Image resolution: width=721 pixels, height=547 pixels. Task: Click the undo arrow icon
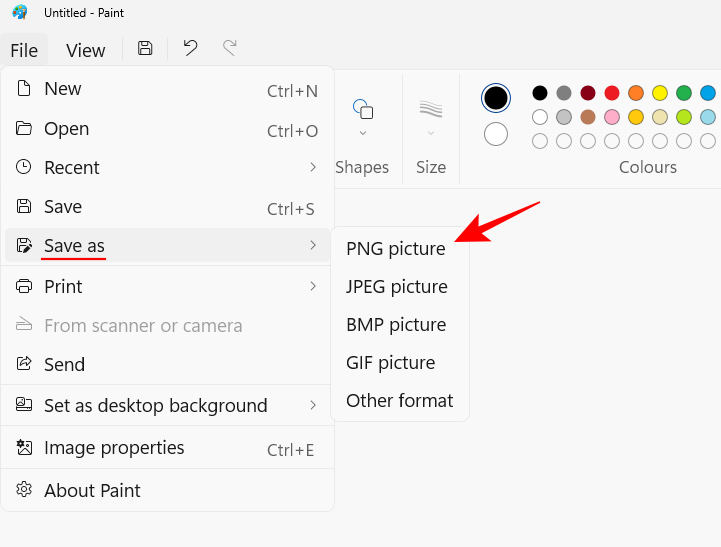click(190, 48)
